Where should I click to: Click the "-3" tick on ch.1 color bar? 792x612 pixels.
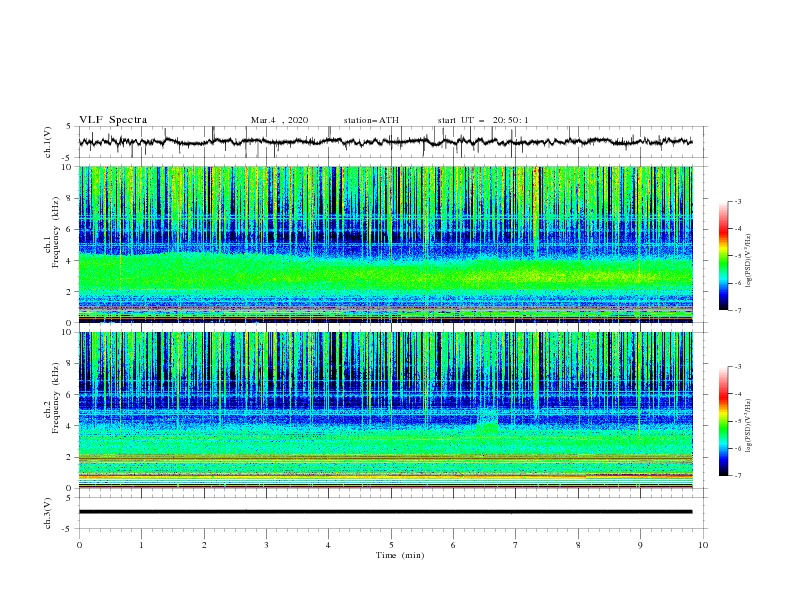(738, 201)
